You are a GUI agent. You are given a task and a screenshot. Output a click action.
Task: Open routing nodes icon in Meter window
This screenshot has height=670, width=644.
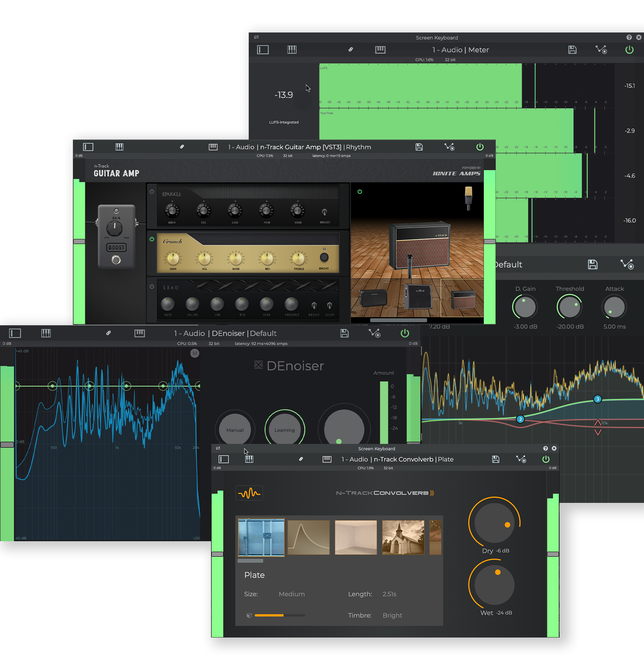[x=601, y=50]
